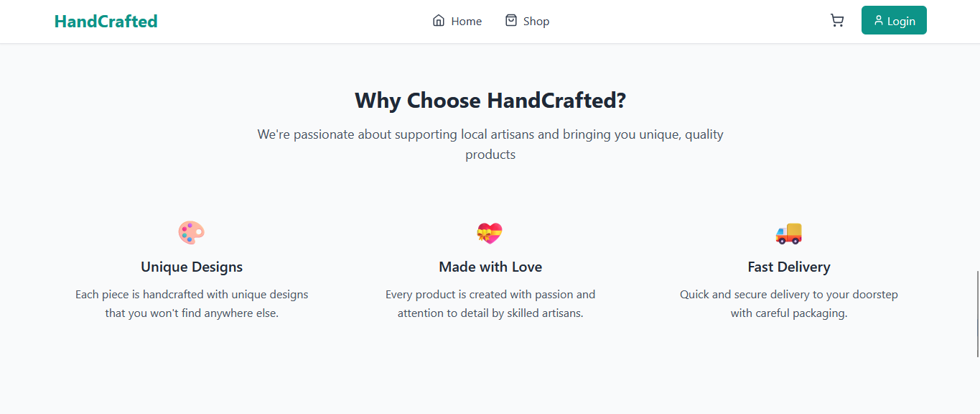
Task: Click the Fast Delivery description text
Action: pos(788,303)
